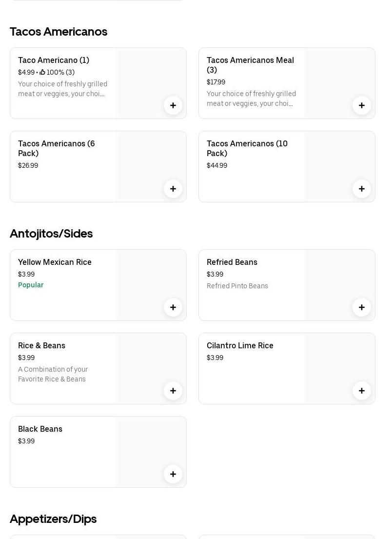Add Tacos Americanos (10 Pack) to cart
This screenshot has height=539, width=392.
(362, 189)
